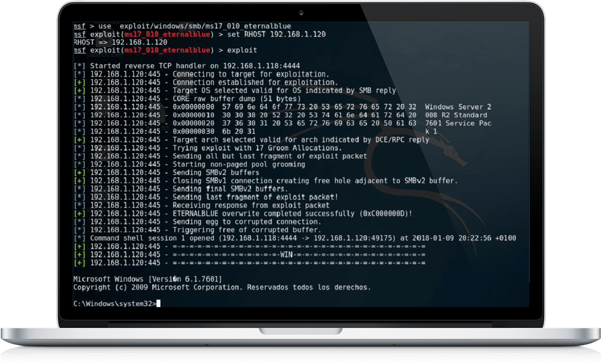Select 'Started reverse TCP handler' line
This screenshot has height=364, width=601.
point(187,66)
